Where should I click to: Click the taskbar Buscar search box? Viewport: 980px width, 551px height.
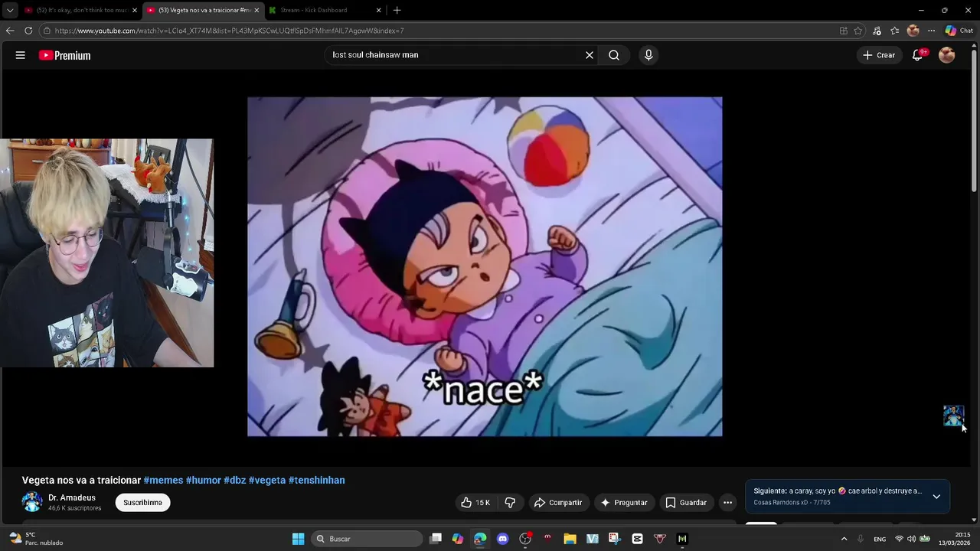coord(367,539)
